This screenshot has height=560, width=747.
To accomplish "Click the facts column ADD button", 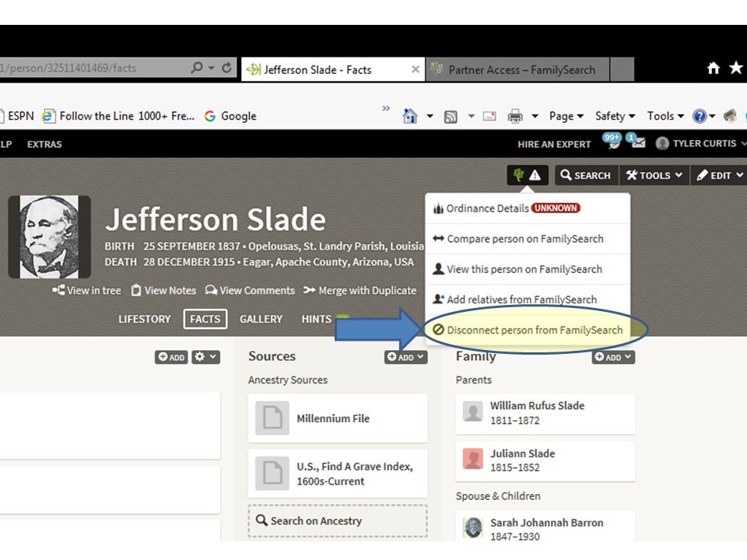I will (171, 357).
